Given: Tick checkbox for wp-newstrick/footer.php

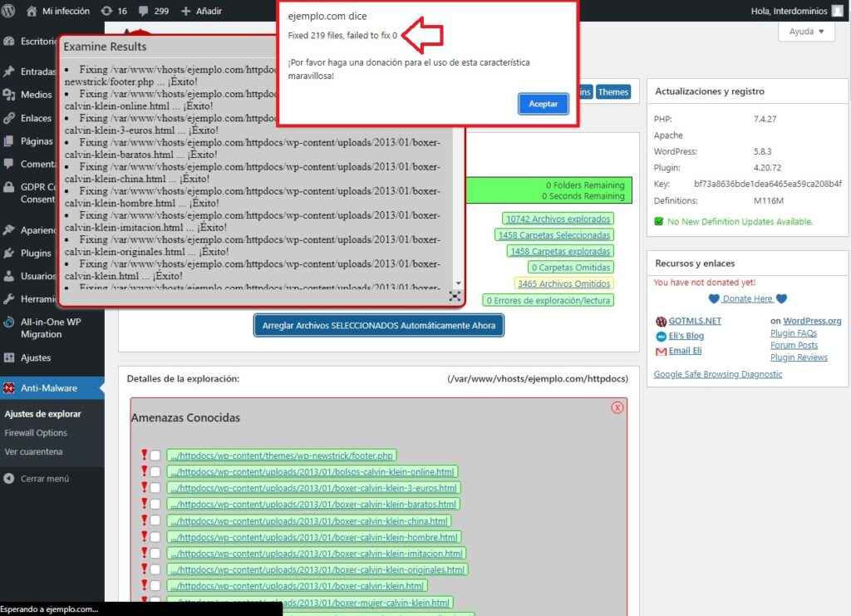Looking at the screenshot, I should tap(155, 456).
